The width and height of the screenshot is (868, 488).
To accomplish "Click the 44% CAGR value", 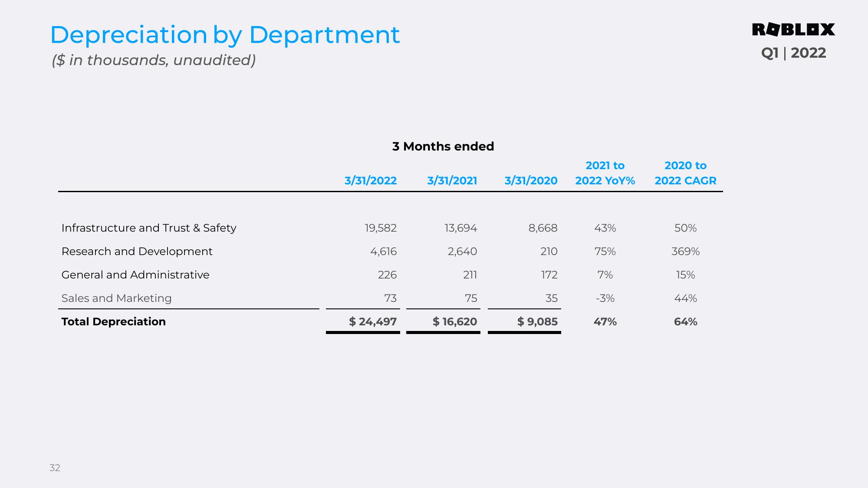I will (x=686, y=298).
